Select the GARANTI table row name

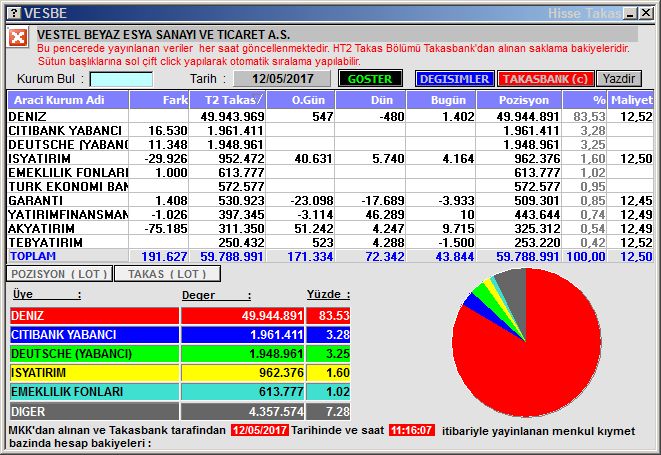click(x=36, y=201)
